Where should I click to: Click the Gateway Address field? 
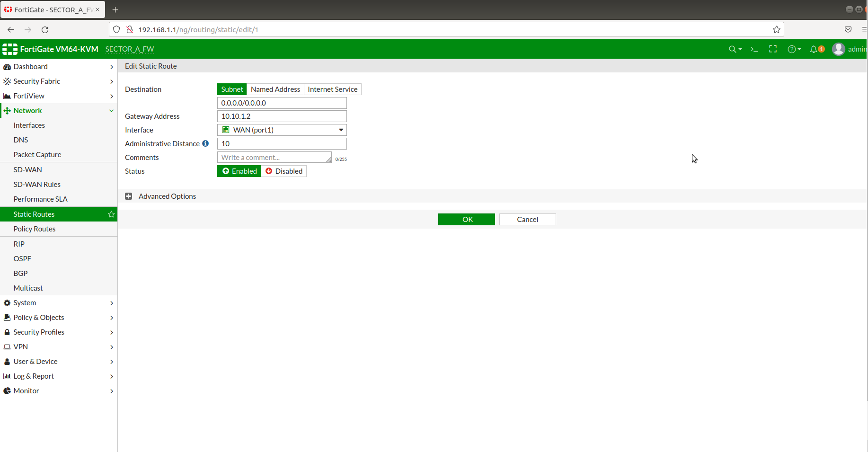pos(282,116)
